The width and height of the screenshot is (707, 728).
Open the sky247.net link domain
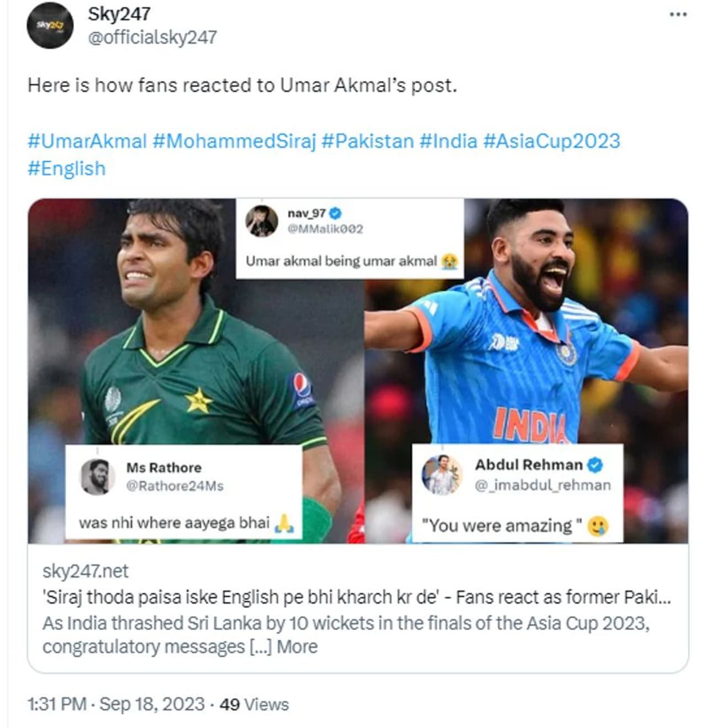[x=85, y=571]
